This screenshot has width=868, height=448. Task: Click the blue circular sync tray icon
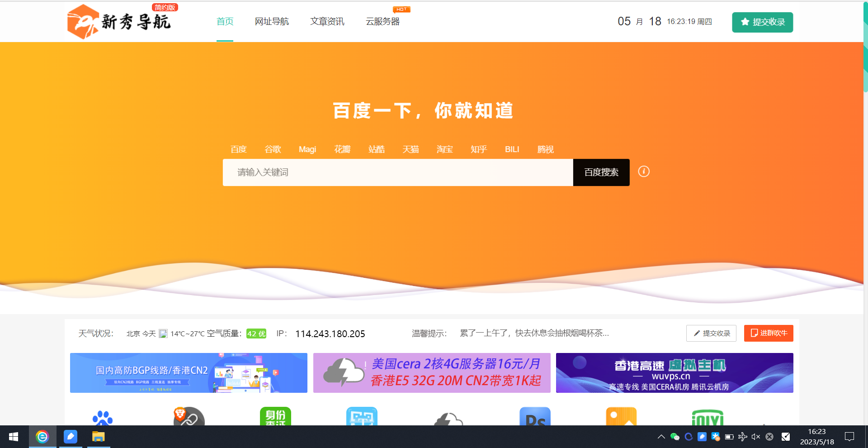coord(689,437)
